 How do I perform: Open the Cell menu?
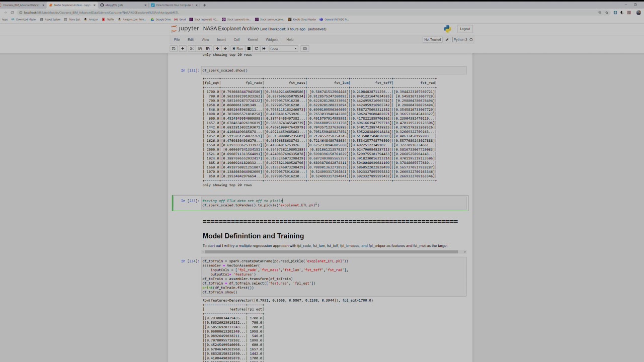(236, 40)
